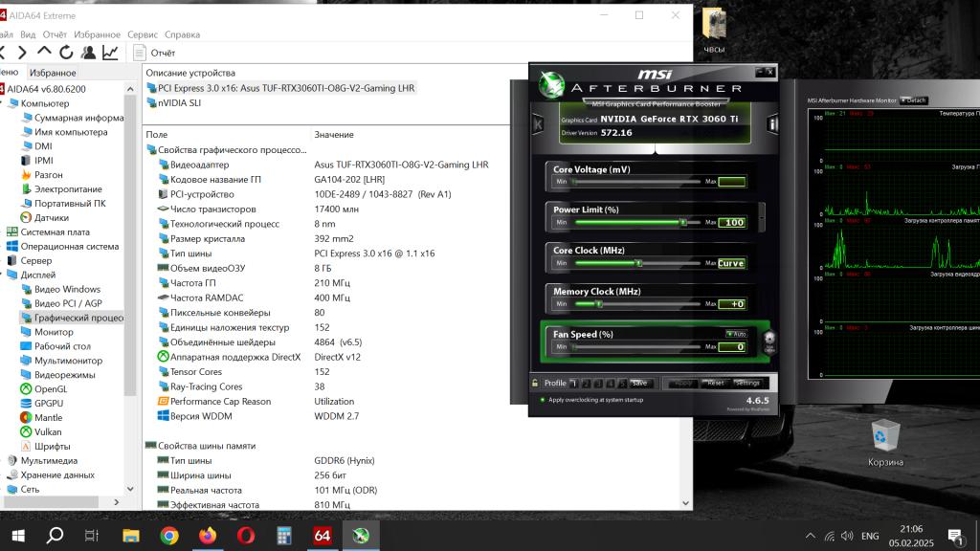Open the Отчёт menu in AIDA64 menu bar
Screen dimensions: 980x551
pos(55,34)
